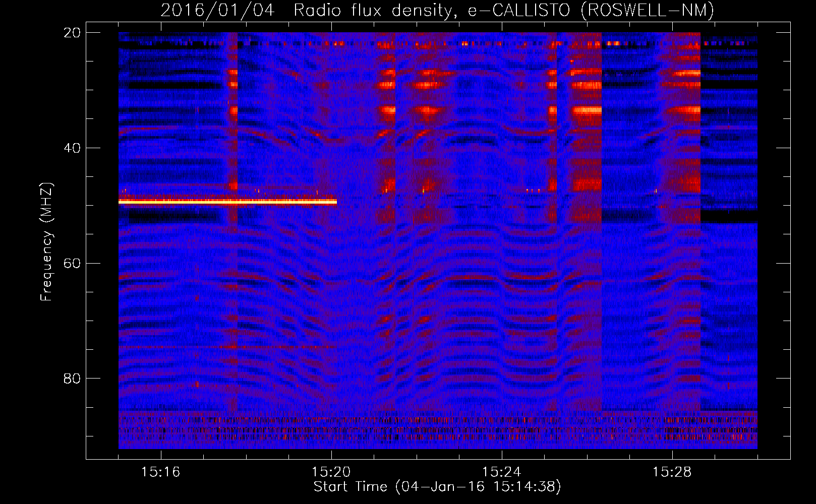Click the '20' frequency tick label
Image resolution: width=816 pixels, height=504 pixels.
coord(72,33)
